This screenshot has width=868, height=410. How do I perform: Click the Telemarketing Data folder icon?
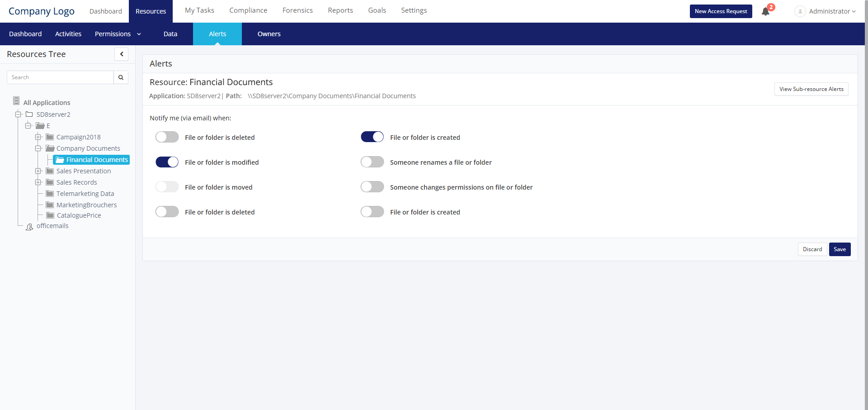pyautogui.click(x=50, y=194)
